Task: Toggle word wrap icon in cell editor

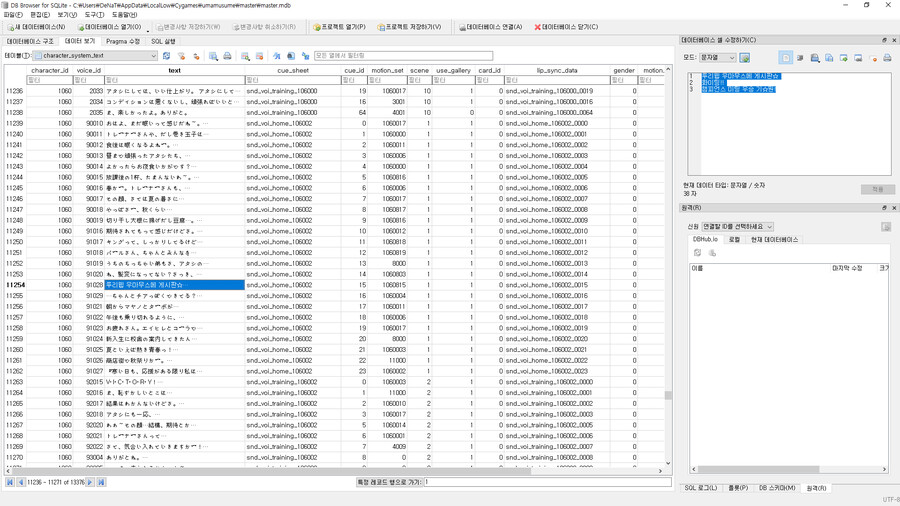Action: pyautogui.click(x=786, y=58)
